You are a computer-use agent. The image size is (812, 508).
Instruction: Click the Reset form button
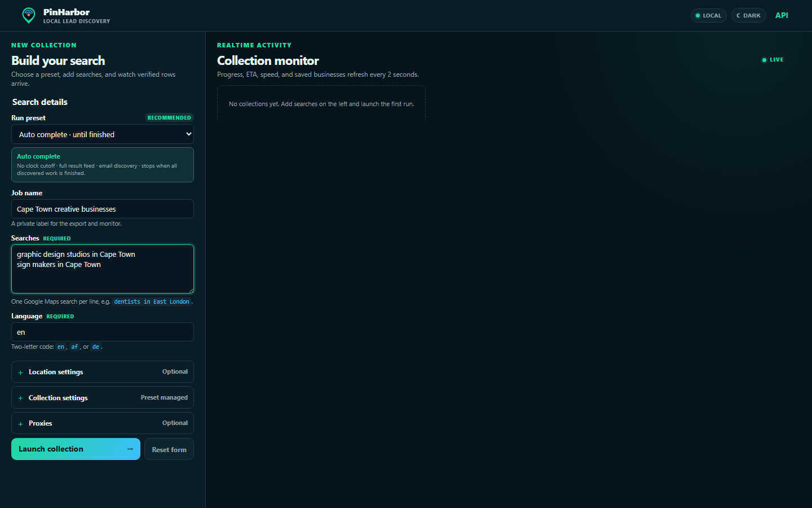pos(169,449)
